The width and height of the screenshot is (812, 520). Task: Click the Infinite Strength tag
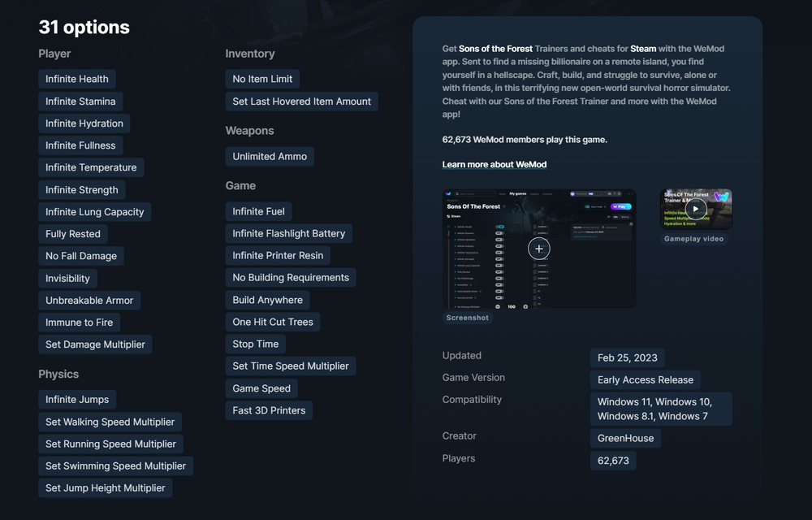[81, 189]
